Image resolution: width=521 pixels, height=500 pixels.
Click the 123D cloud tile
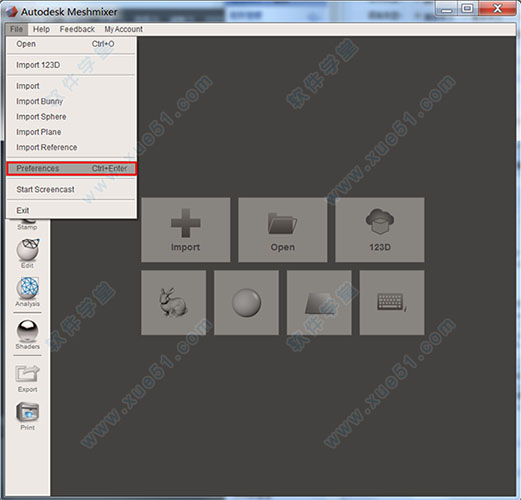click(x=380, y=230)
